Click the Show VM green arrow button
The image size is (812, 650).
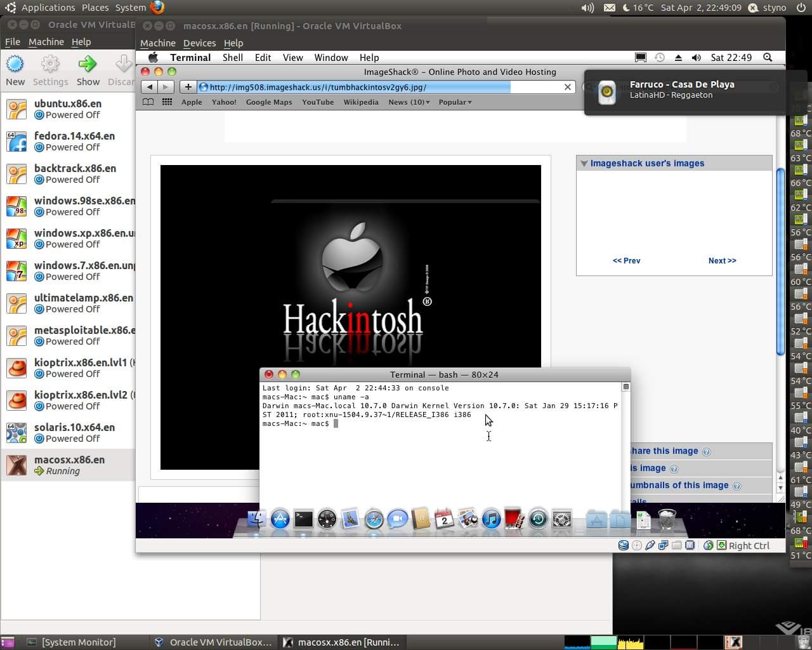pyautogui.click(x=88, y=70)
